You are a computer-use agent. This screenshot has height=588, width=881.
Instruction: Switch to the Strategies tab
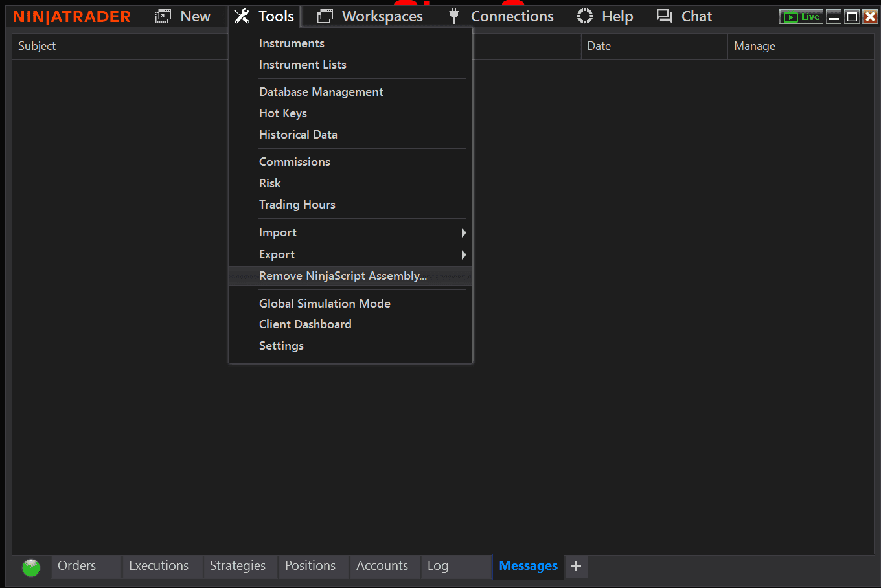(x=237, y=565)
